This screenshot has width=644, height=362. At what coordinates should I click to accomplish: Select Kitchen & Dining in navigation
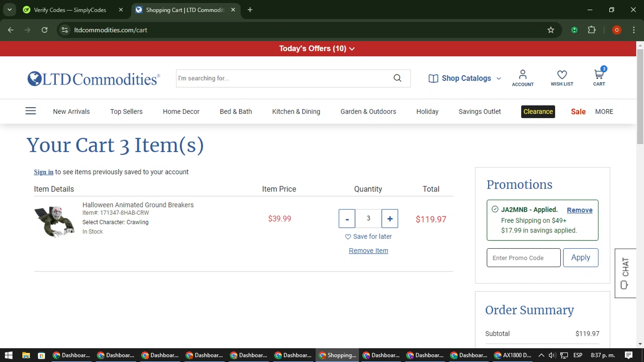(x=296, y=112)
